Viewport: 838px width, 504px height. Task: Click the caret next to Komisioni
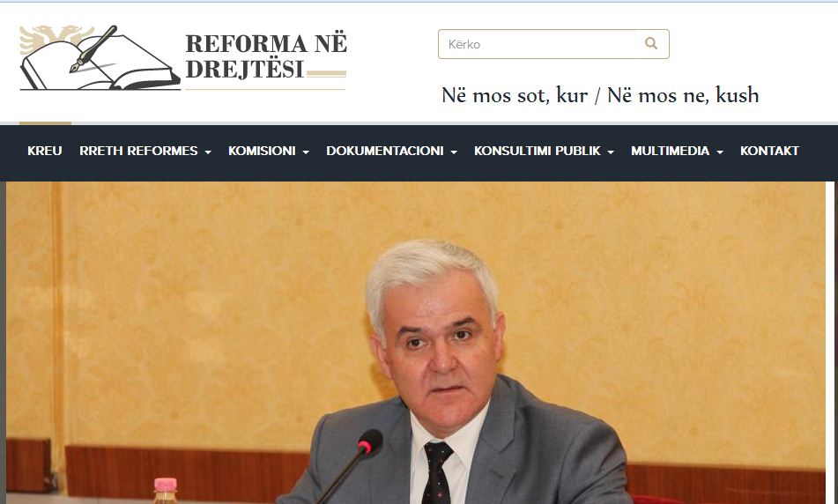(x=306, y=152)
